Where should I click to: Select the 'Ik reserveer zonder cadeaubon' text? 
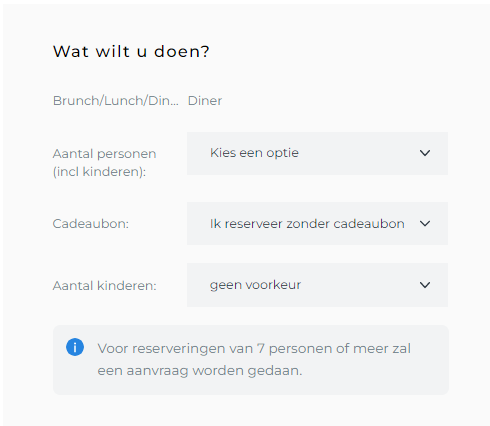pyautogui.click(x=307, y=224)
